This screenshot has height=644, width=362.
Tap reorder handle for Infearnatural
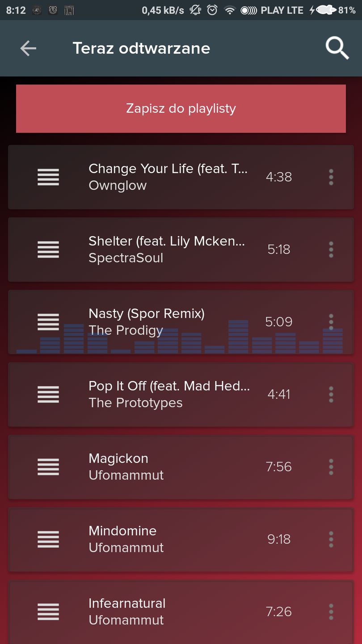tap(48, 612)
